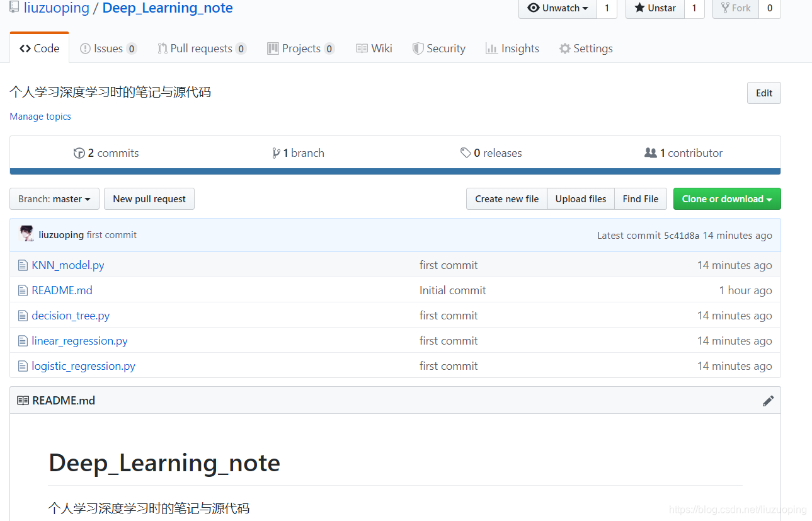Click the Unstar button
Screen dimensions: 812x521
(x=655, y=8)
